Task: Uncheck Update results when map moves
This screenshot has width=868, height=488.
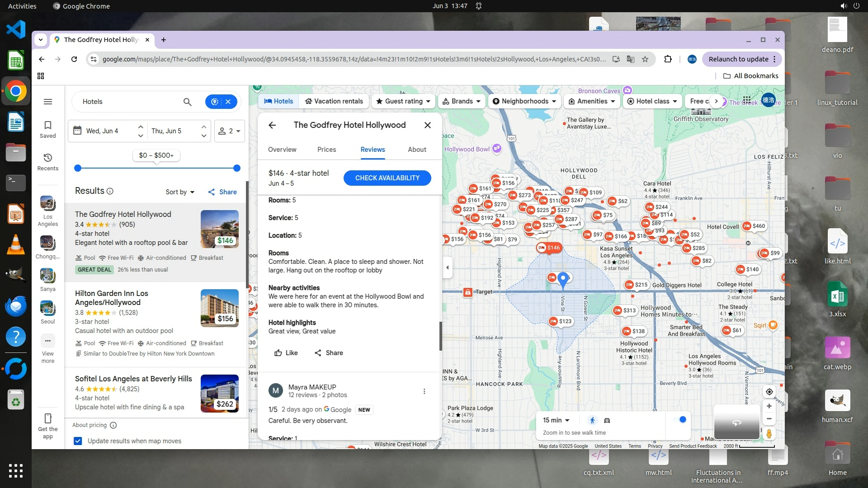Action: click(78, 441)
